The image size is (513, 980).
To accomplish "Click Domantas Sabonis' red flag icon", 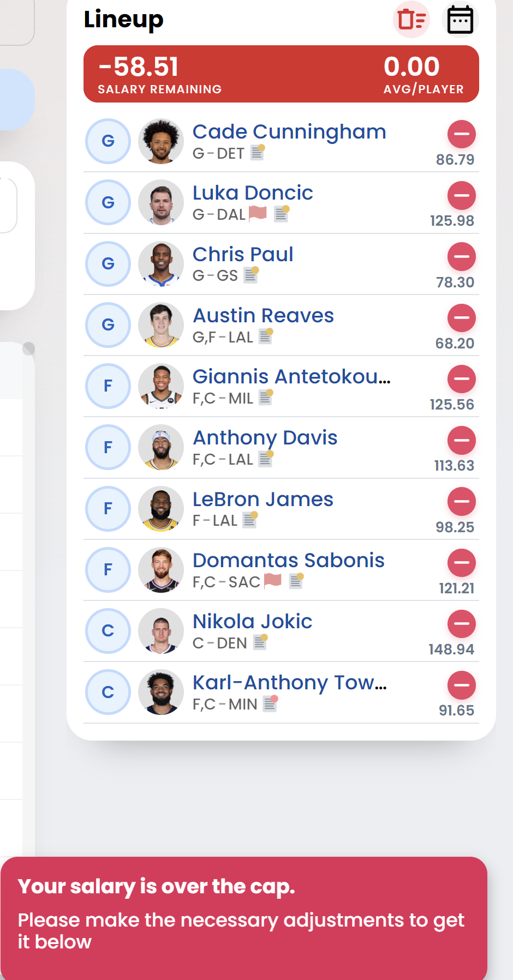I will tap(273, 581).
